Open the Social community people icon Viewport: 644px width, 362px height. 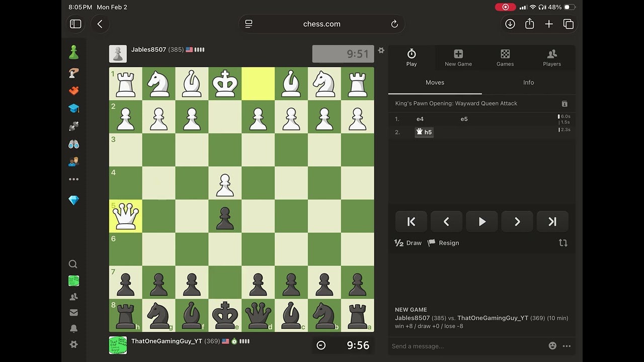click(x=73, y=161)
